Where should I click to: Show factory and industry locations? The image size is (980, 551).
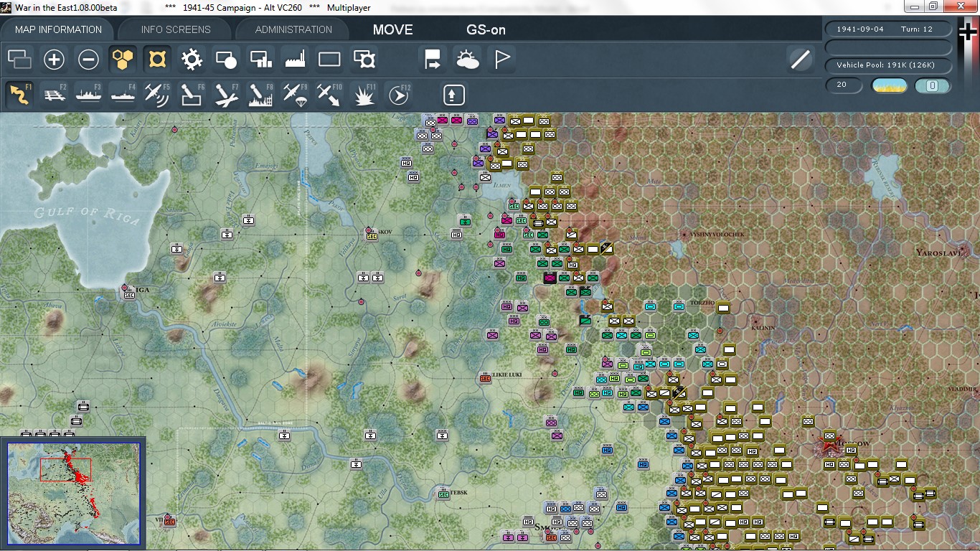click(295, 60)
